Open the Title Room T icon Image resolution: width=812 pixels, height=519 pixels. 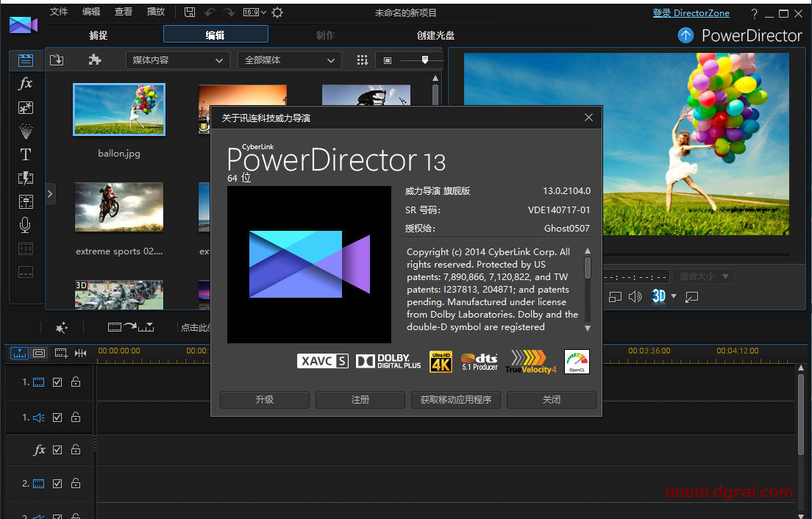(x=25, y=154)
